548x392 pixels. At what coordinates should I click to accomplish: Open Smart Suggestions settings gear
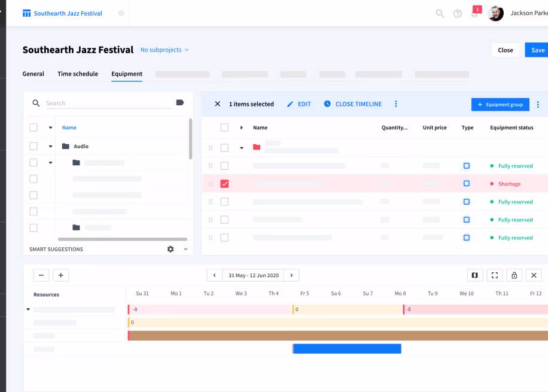tap(171, 249)
